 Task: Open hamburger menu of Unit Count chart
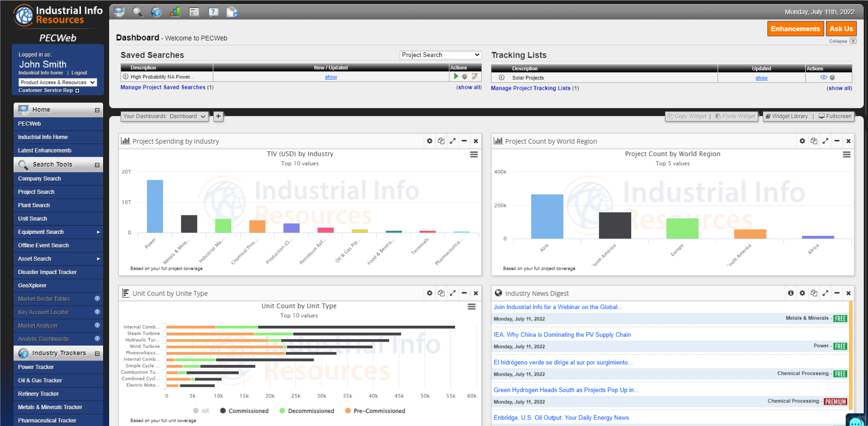point(472,307)
